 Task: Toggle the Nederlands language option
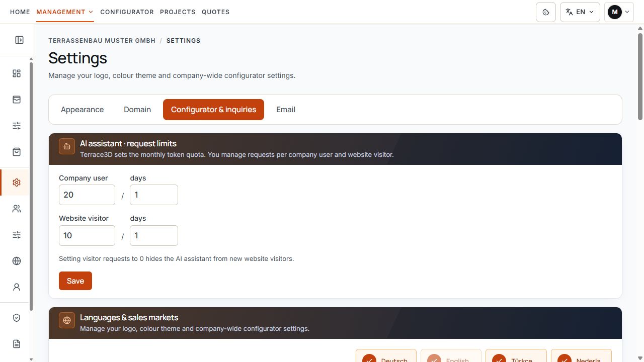tap(581, 355)
